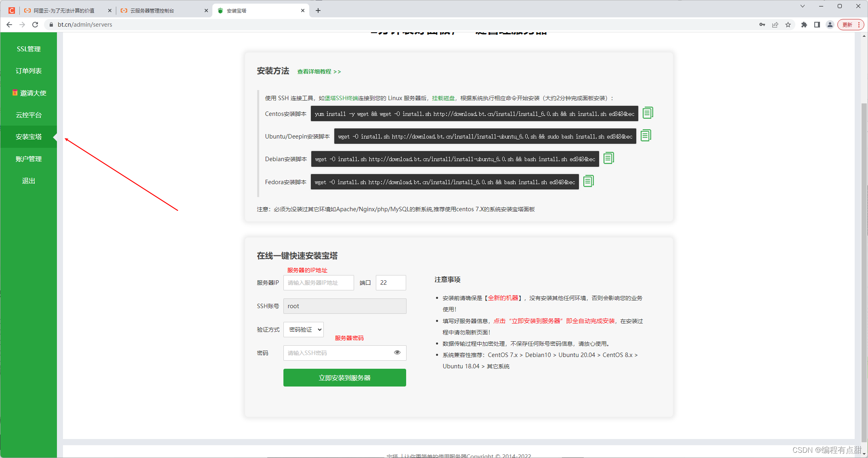Open saved passwords key icon
868x458 pixels.
coord(762,25)
